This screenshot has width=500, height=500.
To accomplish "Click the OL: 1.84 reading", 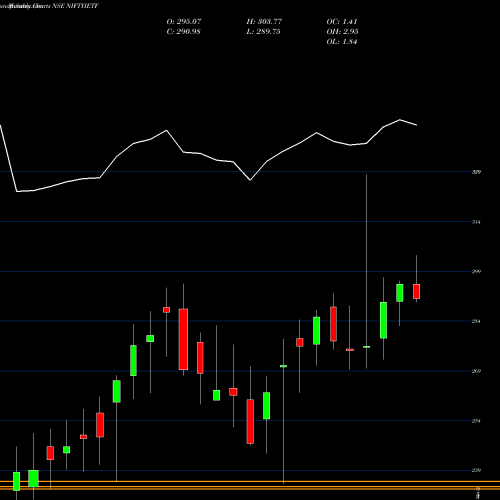I will pyautogui.click(x=342, y=42).
